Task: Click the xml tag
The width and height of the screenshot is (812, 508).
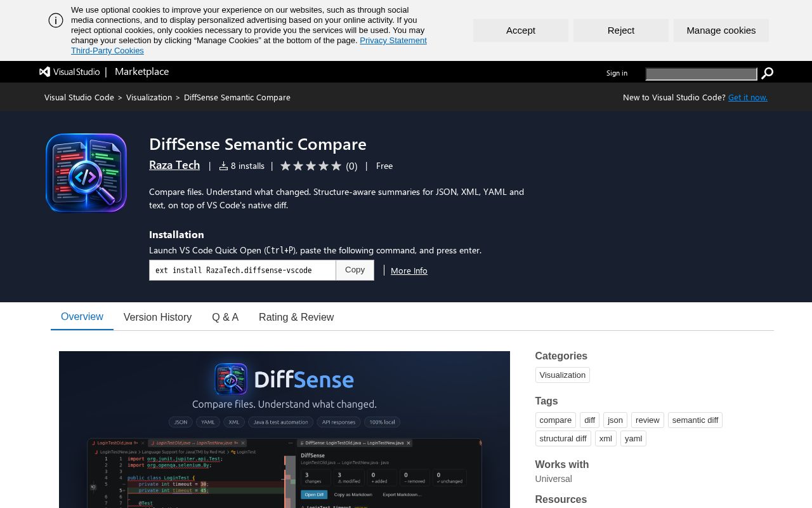Action: pyautogui.click(x=606, y=439)
